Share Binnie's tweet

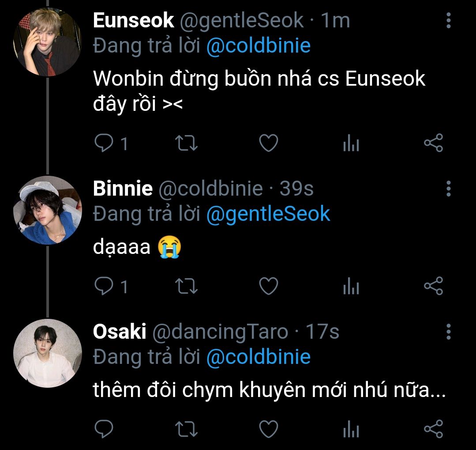pyautogui.click(x=433, y=287)
